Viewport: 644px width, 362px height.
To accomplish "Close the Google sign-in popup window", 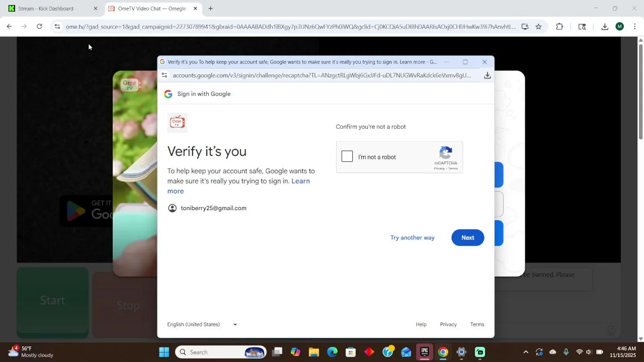I will click(485, 62).
